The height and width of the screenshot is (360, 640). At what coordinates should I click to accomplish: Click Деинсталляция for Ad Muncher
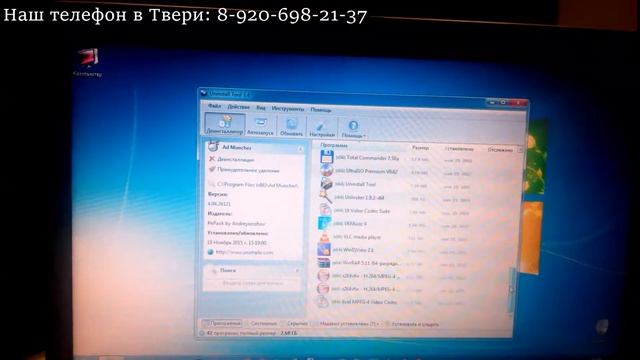coord(236,160)
